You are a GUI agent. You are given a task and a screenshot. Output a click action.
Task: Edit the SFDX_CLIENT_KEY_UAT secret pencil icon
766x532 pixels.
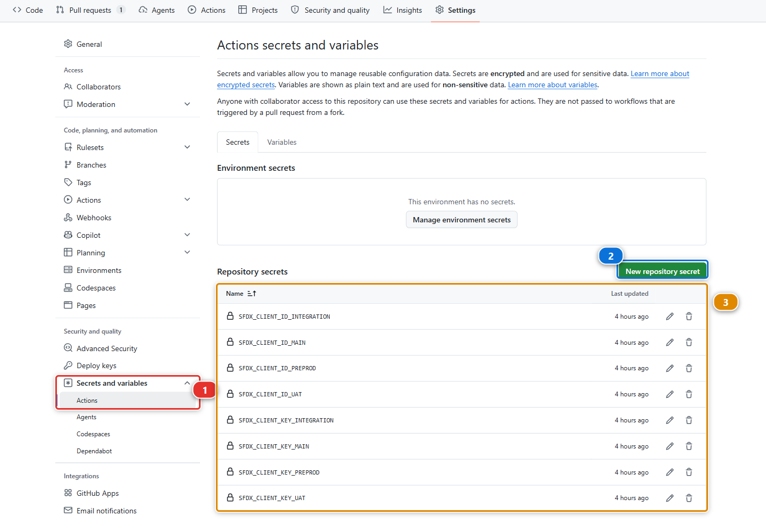pos(670,498)
